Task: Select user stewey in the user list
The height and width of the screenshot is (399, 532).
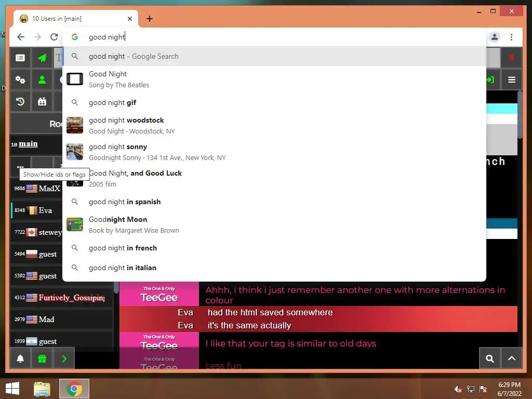Action: point(37,232)
